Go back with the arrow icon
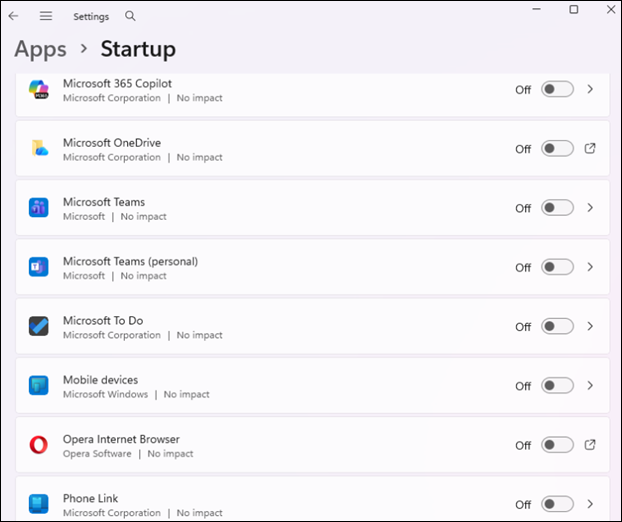Image resolution: width=622 pixels, height=522 pixels. coord(13,16)
